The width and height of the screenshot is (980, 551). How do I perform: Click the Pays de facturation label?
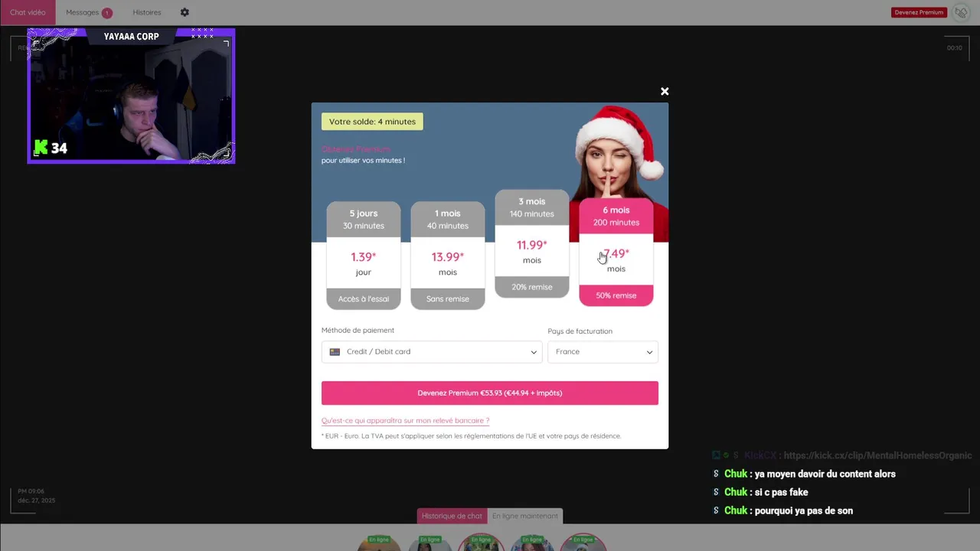point(580,331)
